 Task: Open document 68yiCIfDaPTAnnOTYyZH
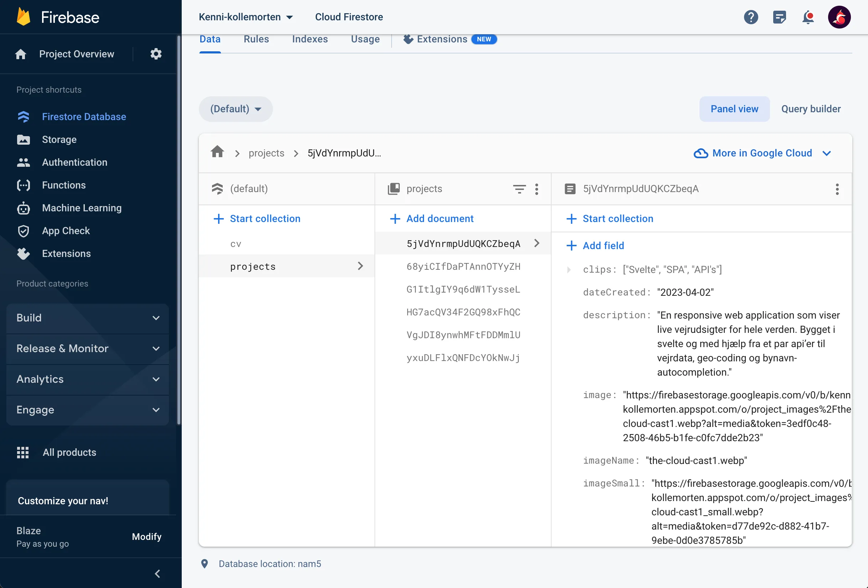tap(463, 266)
